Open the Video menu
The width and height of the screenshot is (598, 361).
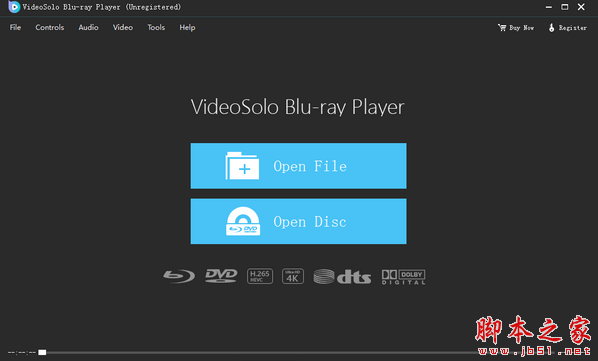123,27
